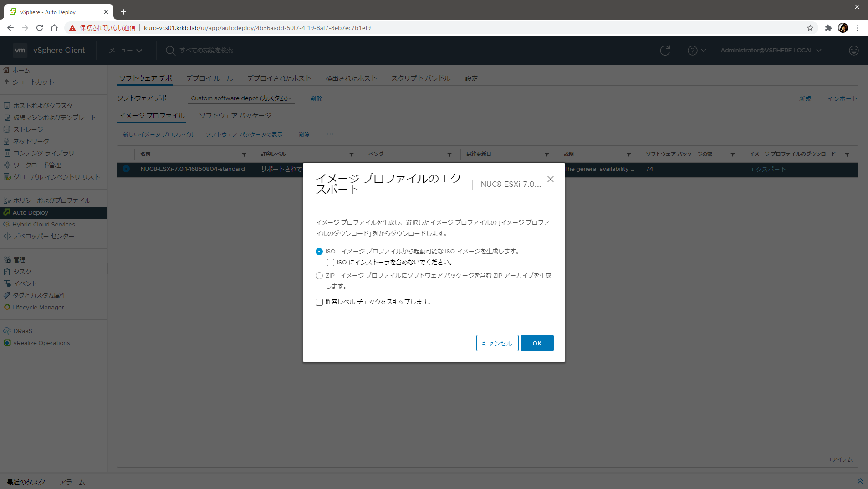The width and height of the screenshot is (868, 489).
Task: Switch to the デプロイ ルール tab
Action: click(x=209, y=78)
